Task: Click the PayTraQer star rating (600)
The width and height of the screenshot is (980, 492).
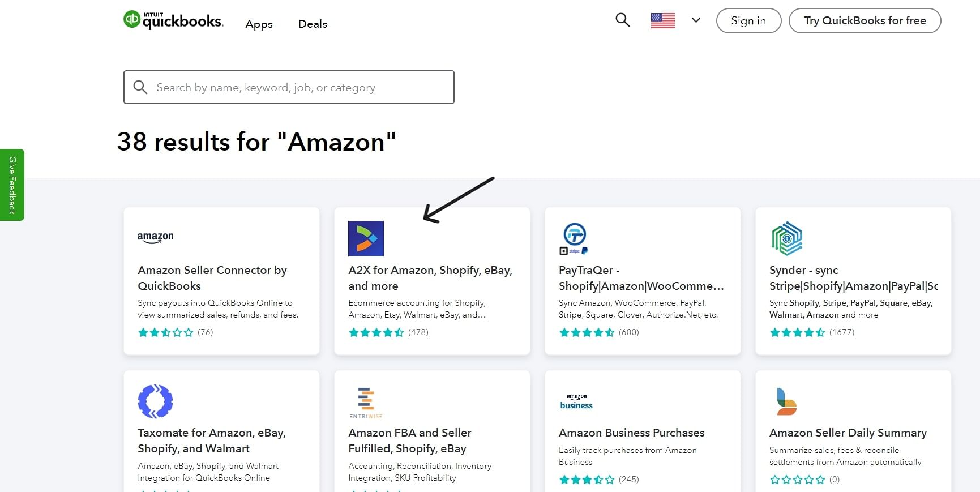Action: 599,332
